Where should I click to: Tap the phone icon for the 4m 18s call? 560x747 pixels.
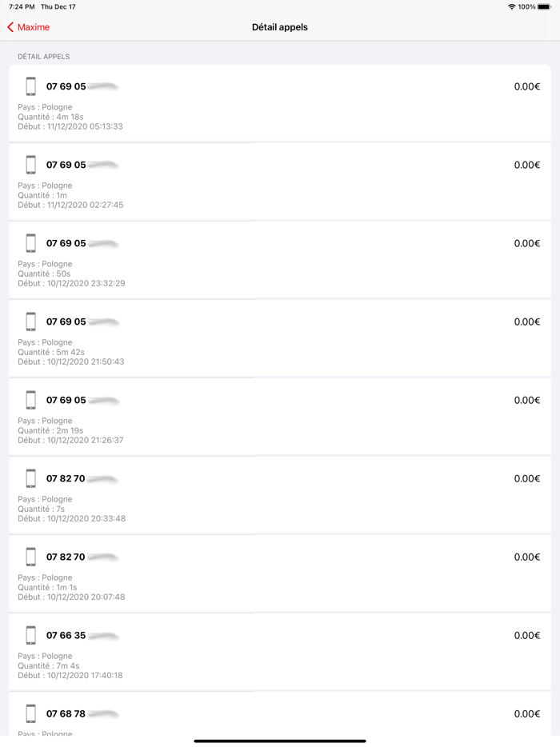[30, 86]
